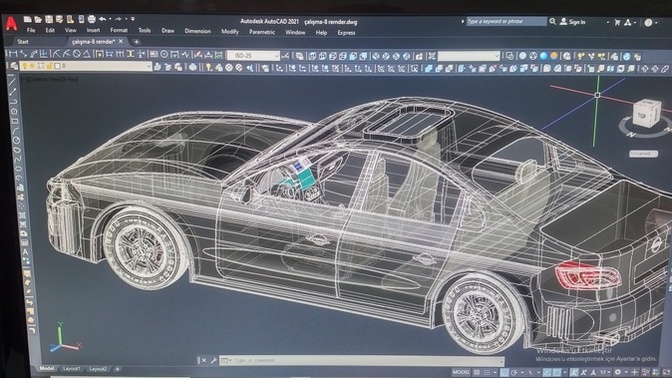The width and height of the screenshot is (672, 378).
Task: Toggle clean screen icon in status bar
Action: click(x=666, y=373)
